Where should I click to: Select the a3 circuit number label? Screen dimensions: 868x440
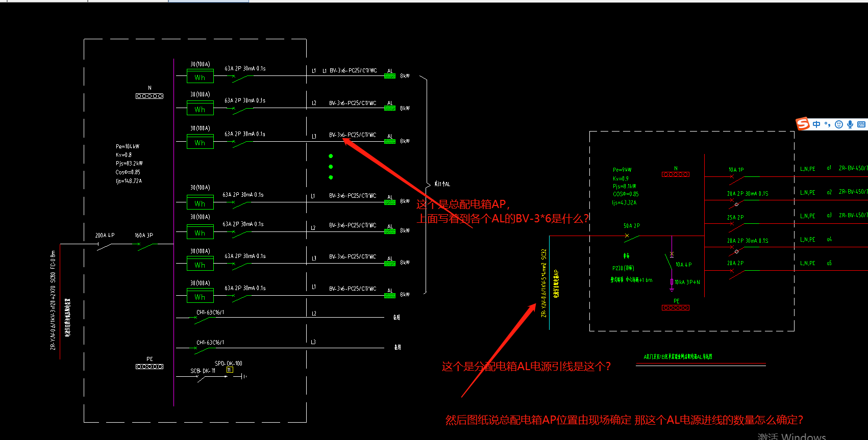[x=829, y=216]
